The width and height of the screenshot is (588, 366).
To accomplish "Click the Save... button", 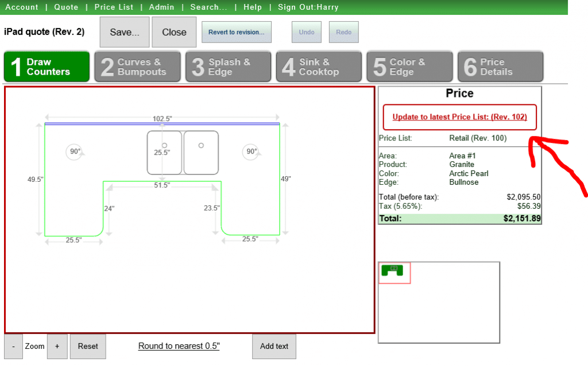I will pos(125,32).
